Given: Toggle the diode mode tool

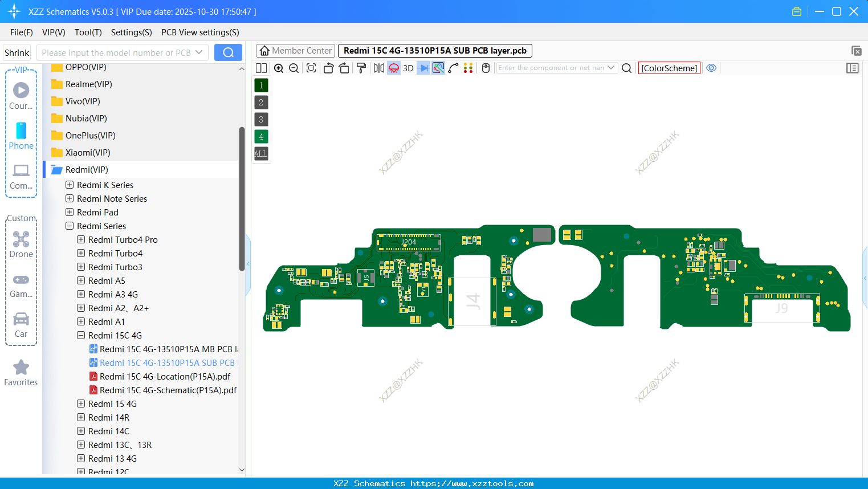Looking at the screenshot, I should point(423,68).
